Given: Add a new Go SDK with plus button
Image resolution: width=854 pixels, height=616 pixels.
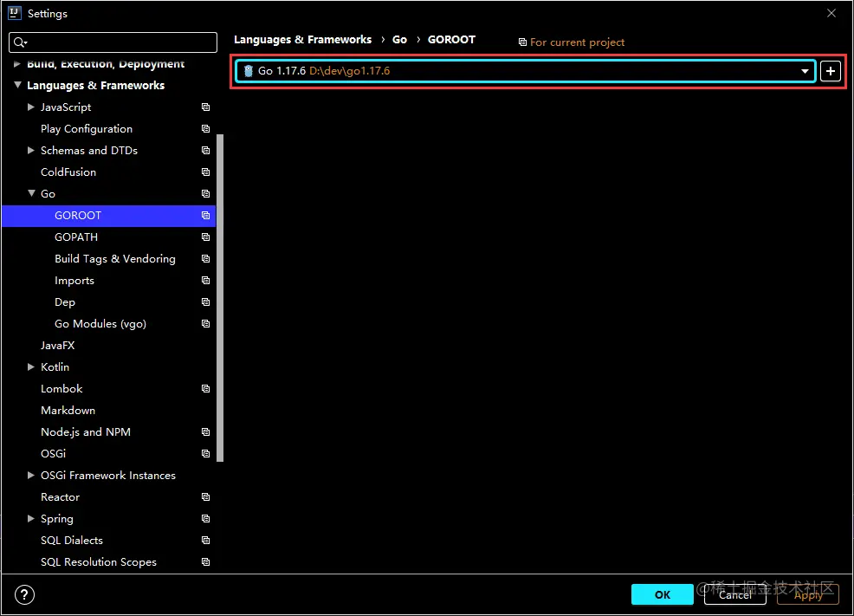Looking at the screenshot, I should (830, 71).
